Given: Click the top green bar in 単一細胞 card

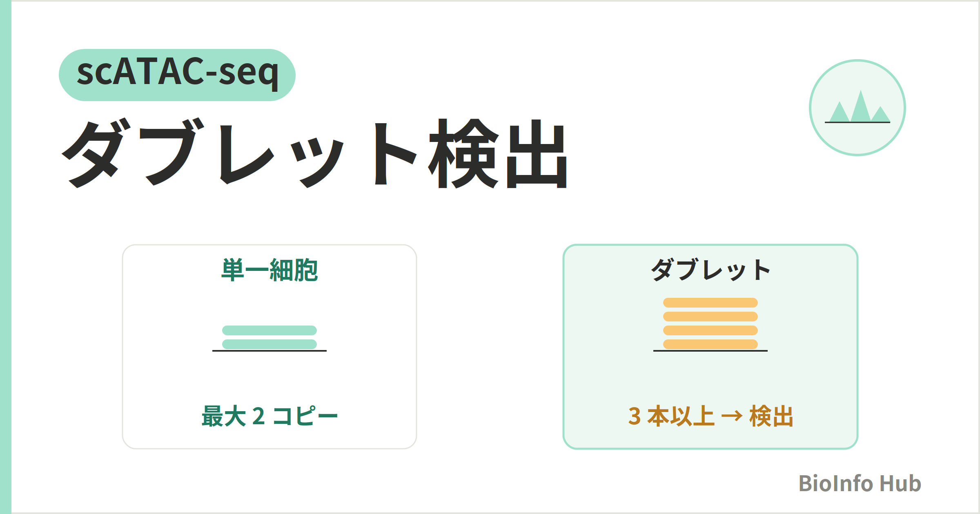Looking at the screenshot, I should 269,330.
